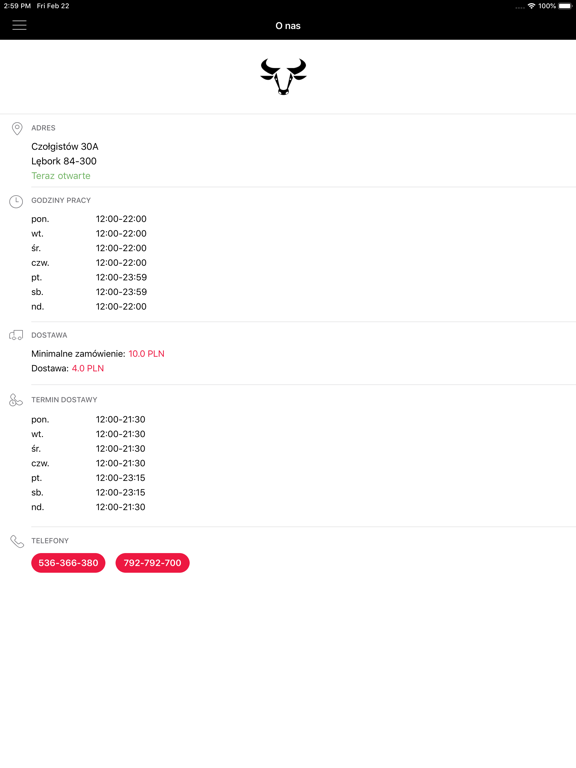Select 'śr.' row in delivery times
This screenshot has height=768, width=576.
[x=88, y=449]
